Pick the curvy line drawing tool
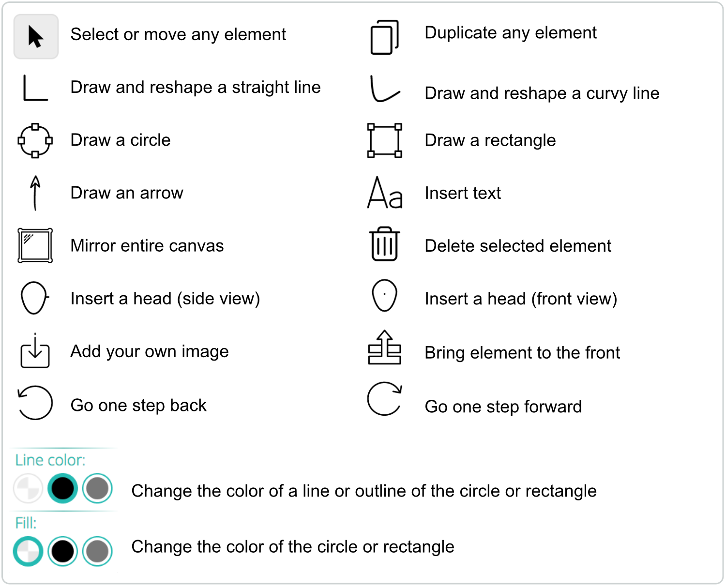 [384, 89]
